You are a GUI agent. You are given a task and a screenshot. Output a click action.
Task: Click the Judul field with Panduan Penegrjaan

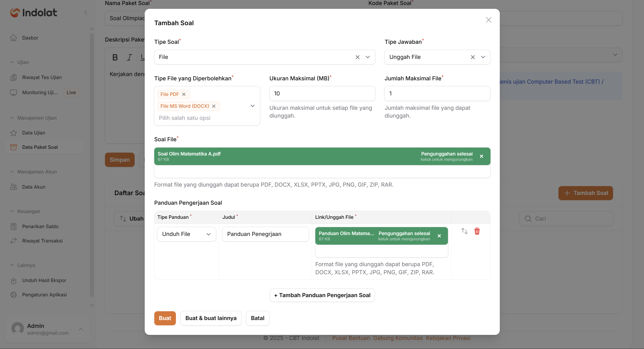tap(265, 234)
